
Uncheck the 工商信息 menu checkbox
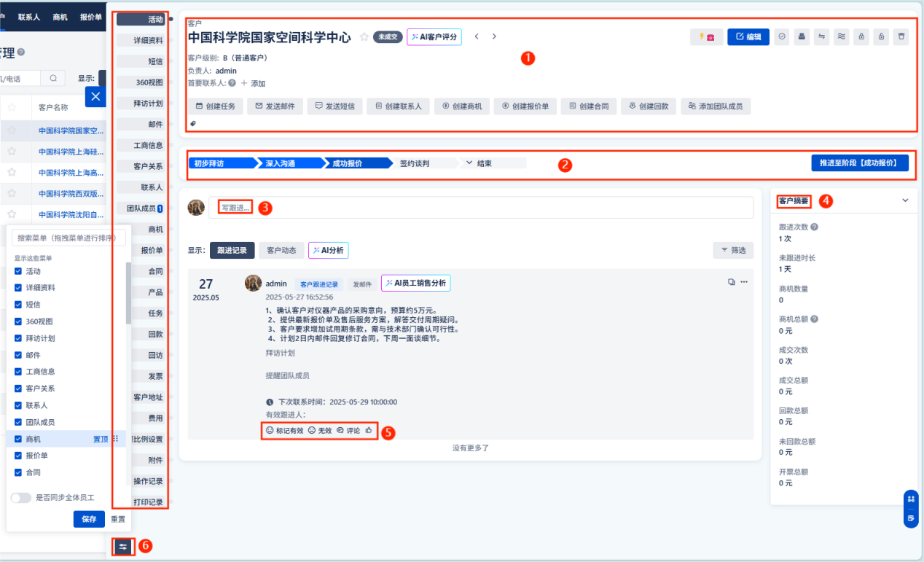click(18, 372)
